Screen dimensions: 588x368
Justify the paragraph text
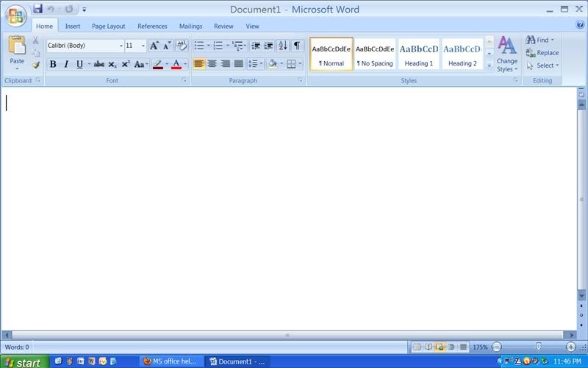(238, 64)
